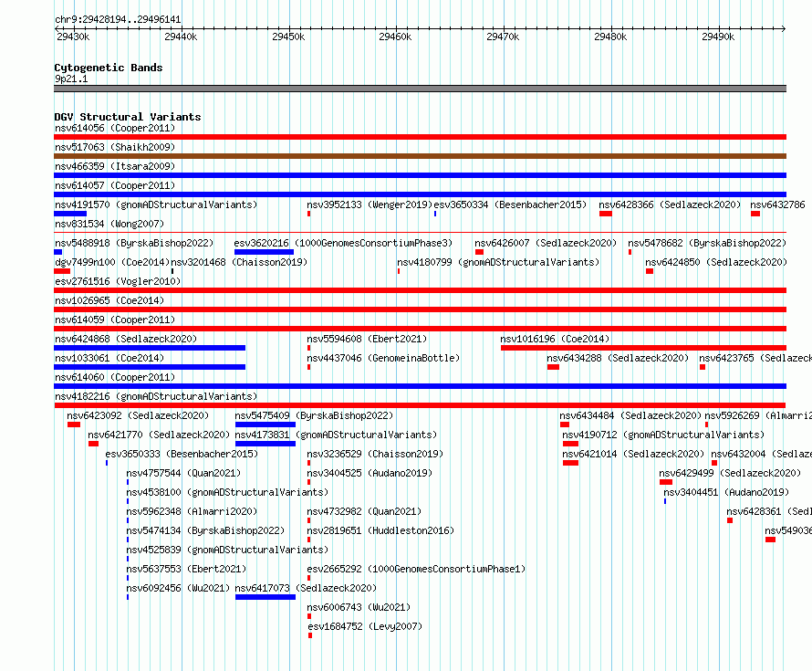The image size is (812, 671).
Task: Click blue bar under esv3620216
Action: [264, 252]
